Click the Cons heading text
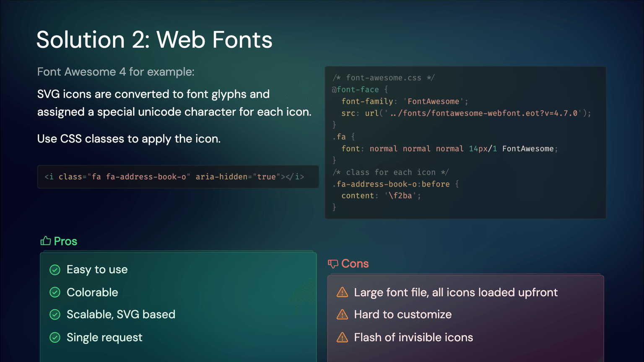The image size is (644, 362). (355, 264)
